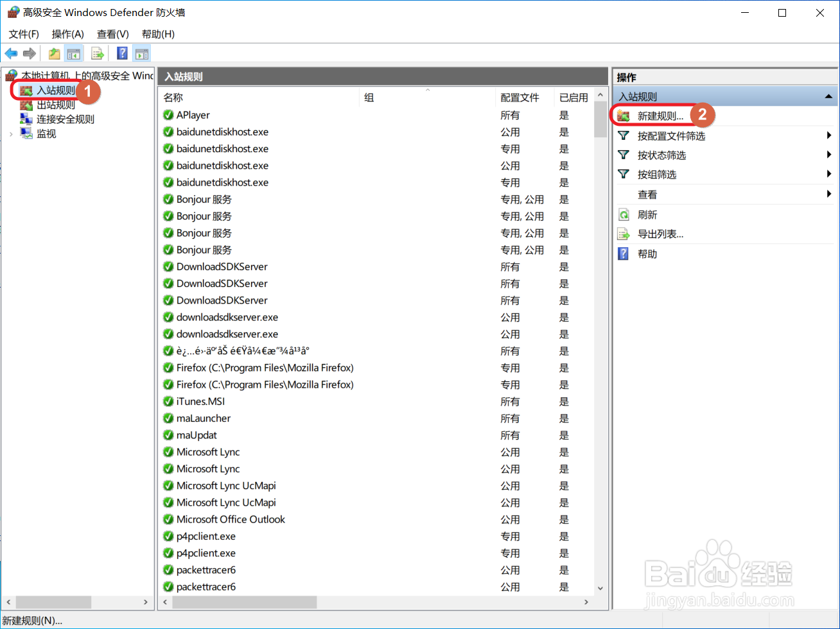Open the 查看(V) menu

(x=113, y=34)
